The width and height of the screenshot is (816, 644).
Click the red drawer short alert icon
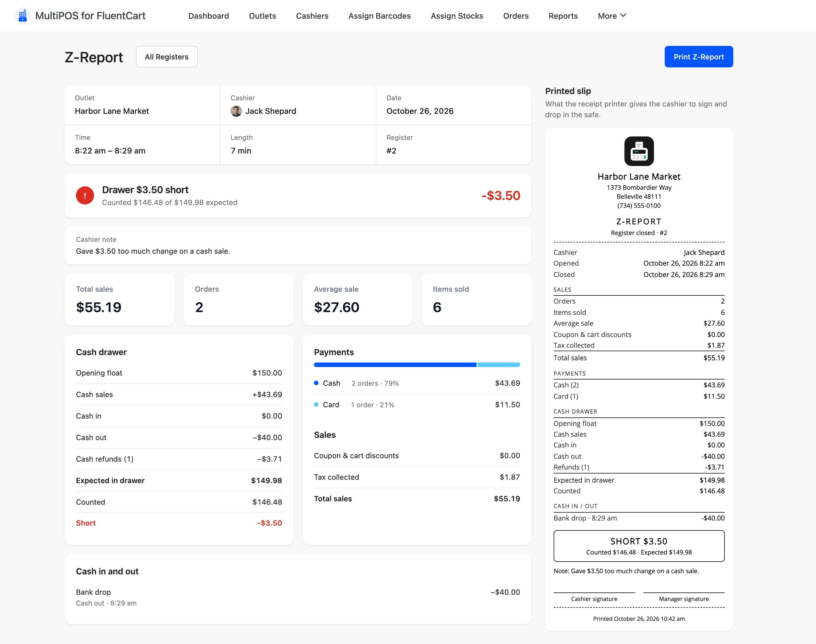tap(85, 195)
